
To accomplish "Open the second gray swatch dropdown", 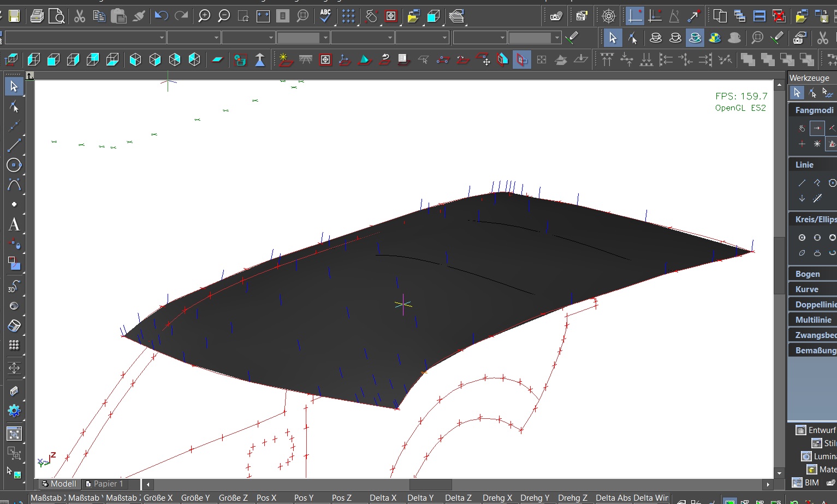I will [x=535, y=38].
